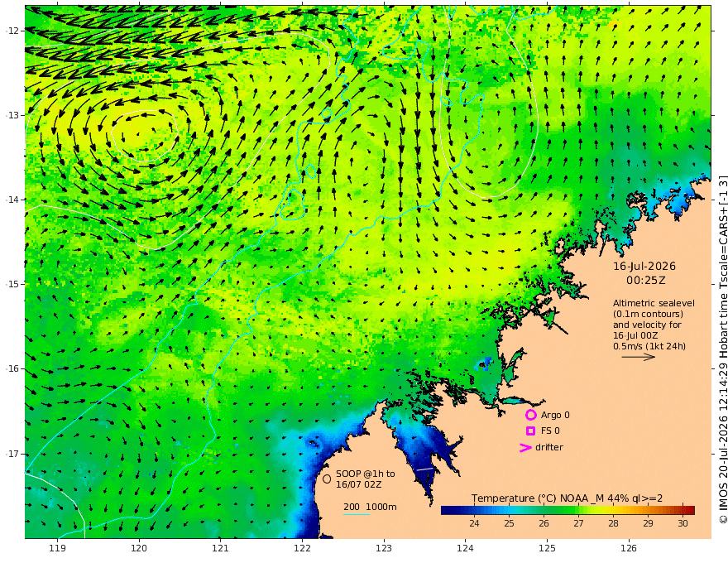Click the '0.5m/s (1kt 24h)' text
The width and height of the screenshot is (728, 563).
(649, 346)
